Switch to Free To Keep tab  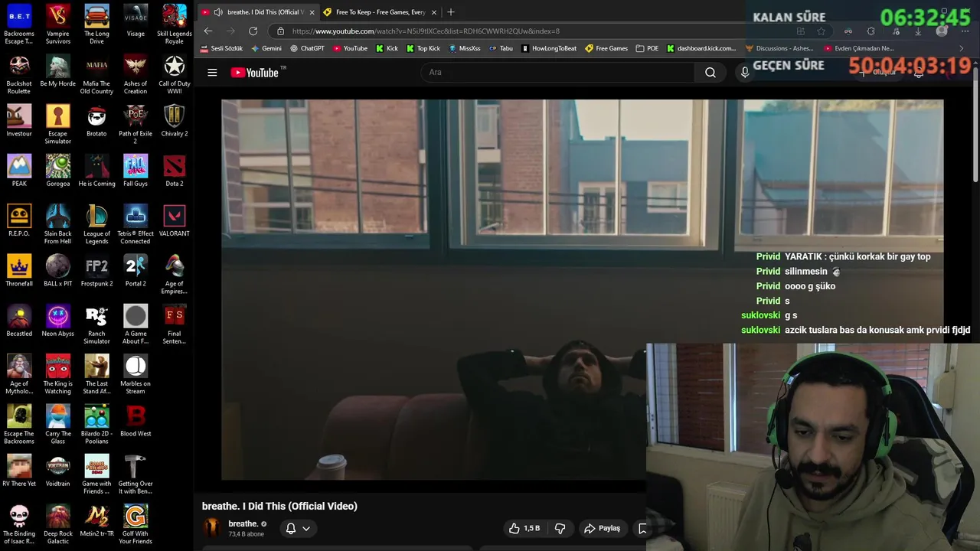coord(380,12)
